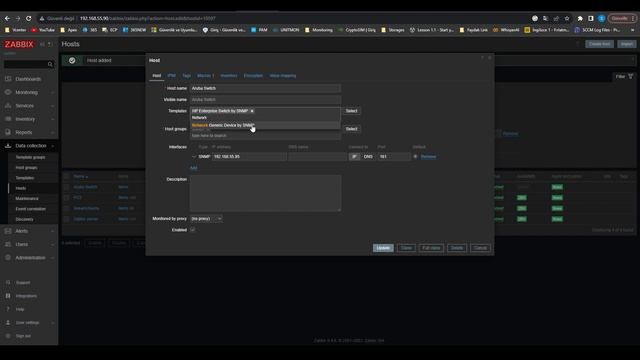Click the Help question mark icon
The height and width of the screenshot is (360, 640).
click(8, 309)
